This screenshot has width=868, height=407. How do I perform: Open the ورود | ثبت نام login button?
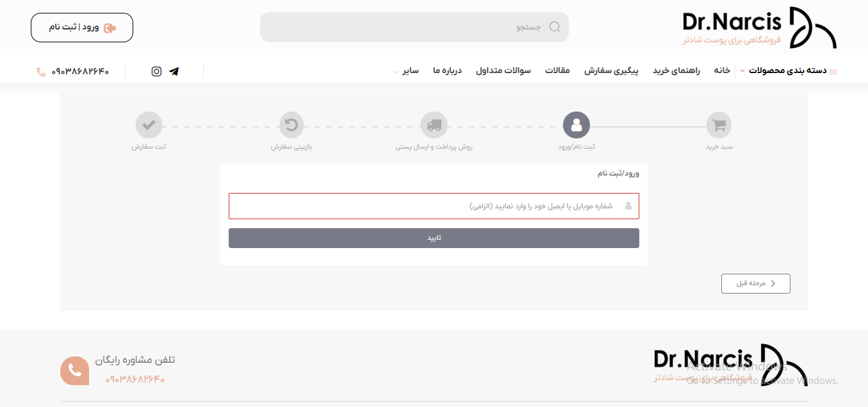(81, 27)
